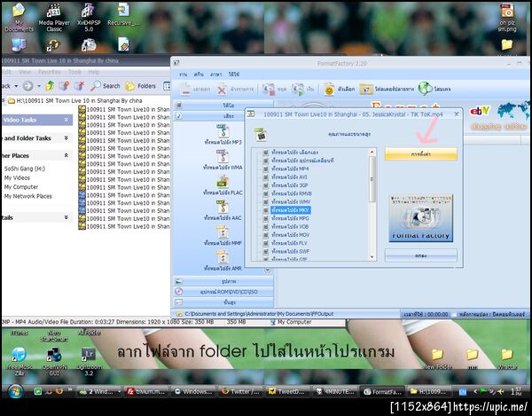Image resolution: width=532 pixels, height=416 pixels.
Task: Click the red X Clear List toolbar icon
Action: tap(222, 90)
